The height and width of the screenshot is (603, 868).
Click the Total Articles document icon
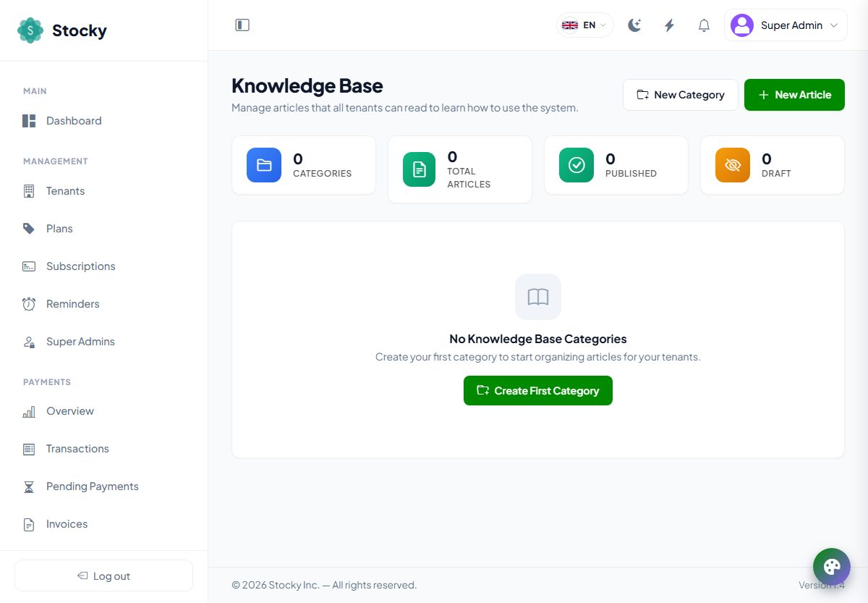coord(420,169)
